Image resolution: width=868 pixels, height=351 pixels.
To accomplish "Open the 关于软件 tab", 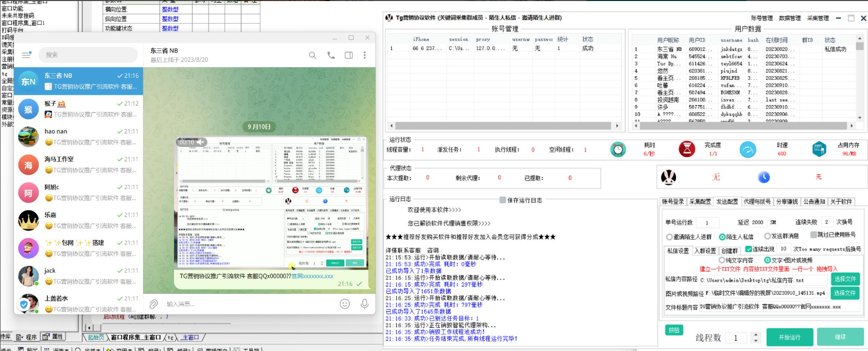I will tap(841, 202).
